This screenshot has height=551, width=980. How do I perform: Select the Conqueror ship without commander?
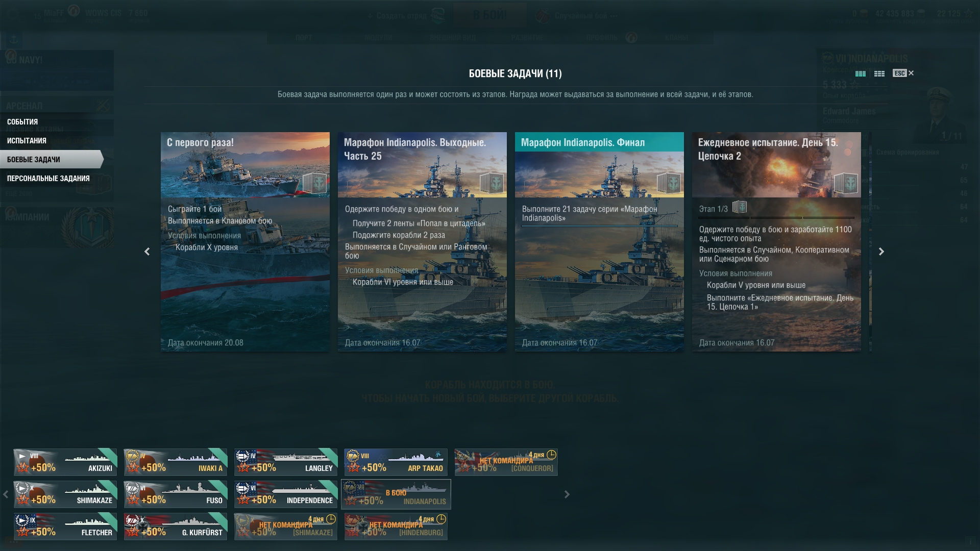tap(506, 462)
